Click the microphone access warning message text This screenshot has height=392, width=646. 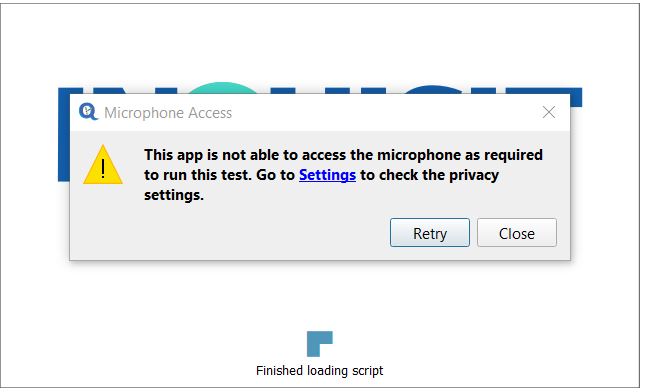coord(343,175)
